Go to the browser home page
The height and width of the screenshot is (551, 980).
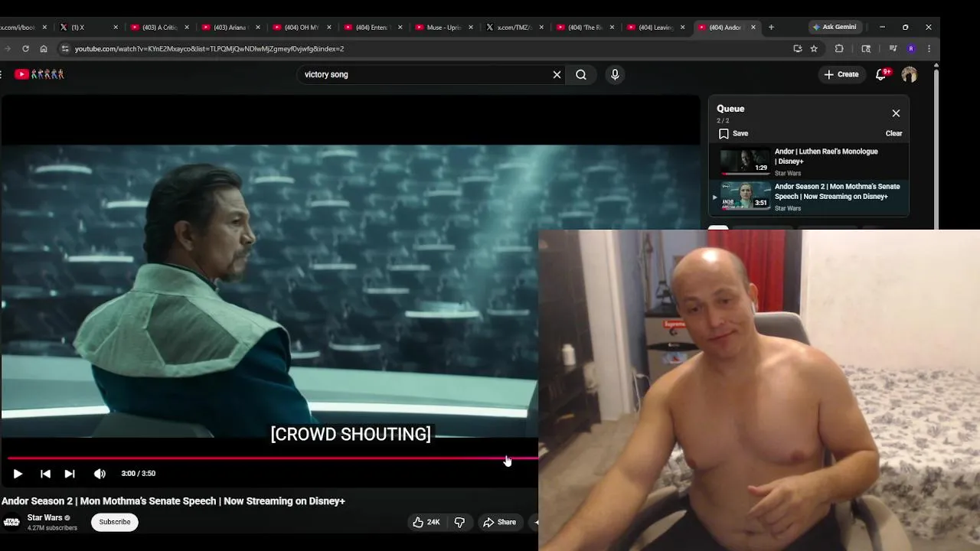tap(44, 48)
